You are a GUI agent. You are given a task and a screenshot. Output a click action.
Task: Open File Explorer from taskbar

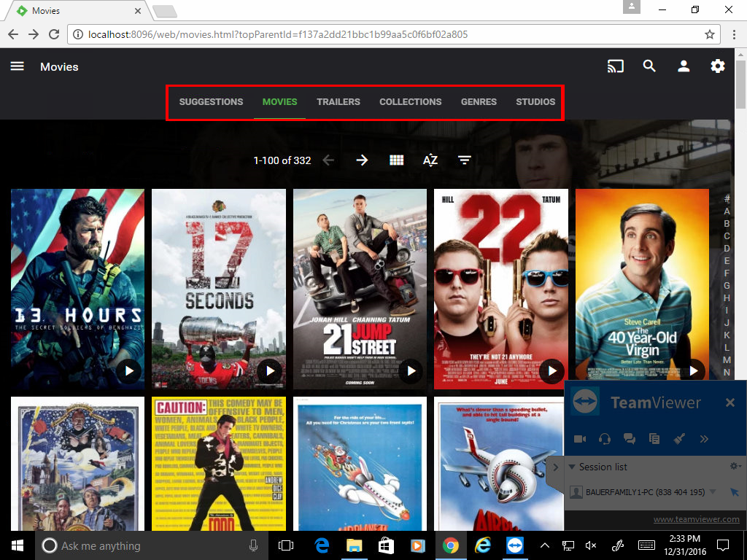[x=354, y=545]
